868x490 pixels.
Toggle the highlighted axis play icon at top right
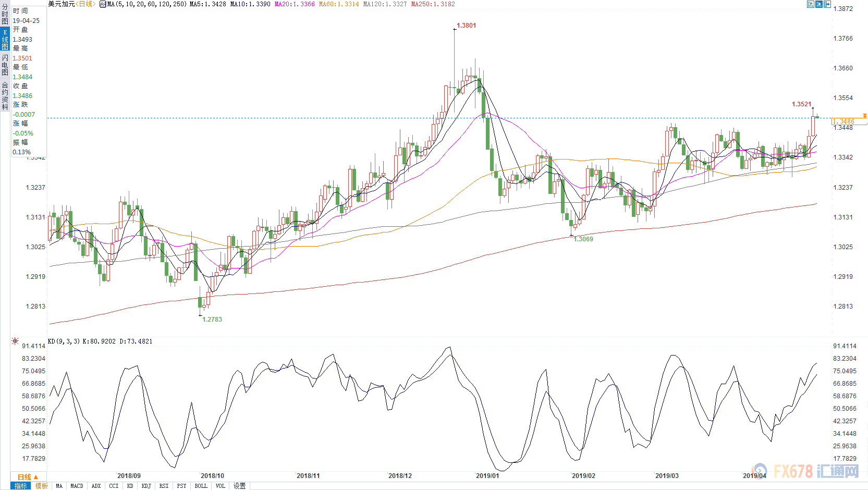coord(818,4)
